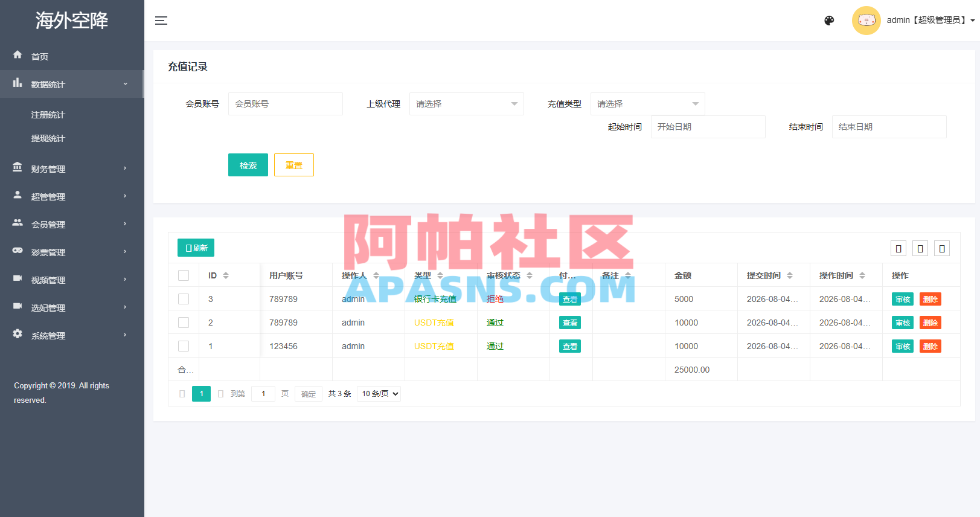Click the page number jump input
The width and height of the screenshot is (980, 517).
[263, 394]
